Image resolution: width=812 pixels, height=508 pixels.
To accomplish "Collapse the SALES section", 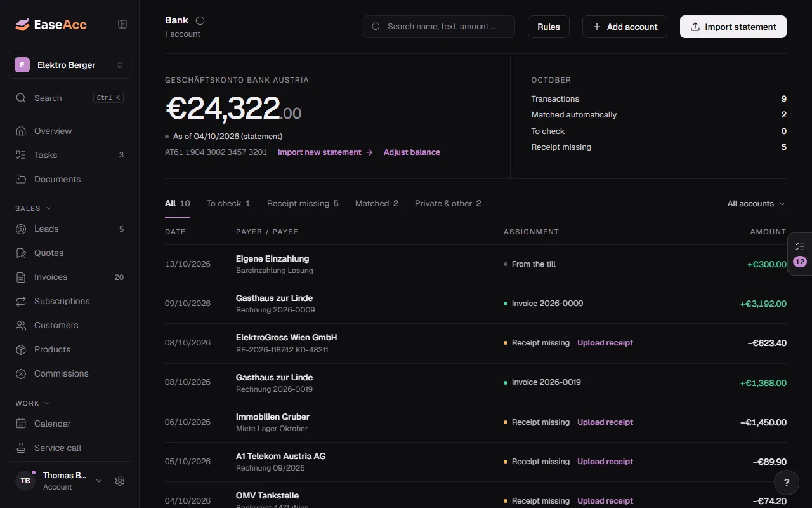I will click(34, 208).
